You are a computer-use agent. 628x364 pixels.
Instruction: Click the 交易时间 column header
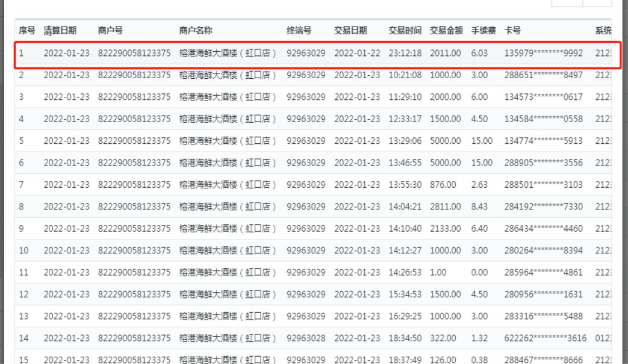pyautogui.click(x=405, y=31)
